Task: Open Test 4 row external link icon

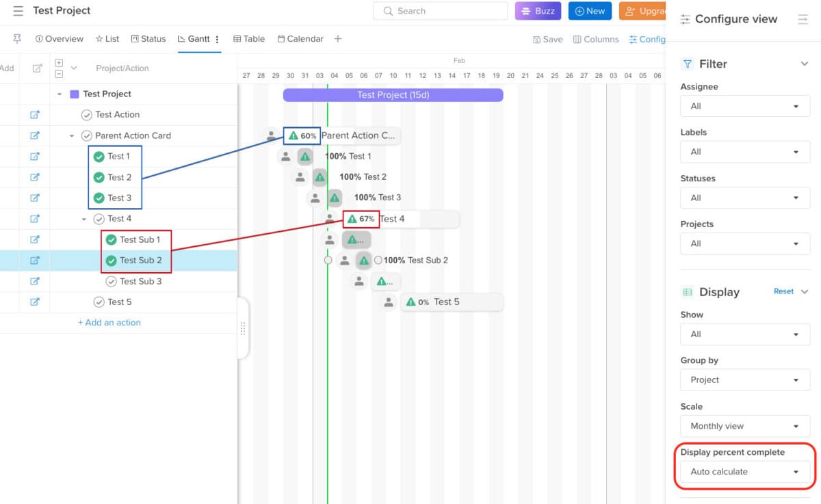Action: [x=35, y=219]
